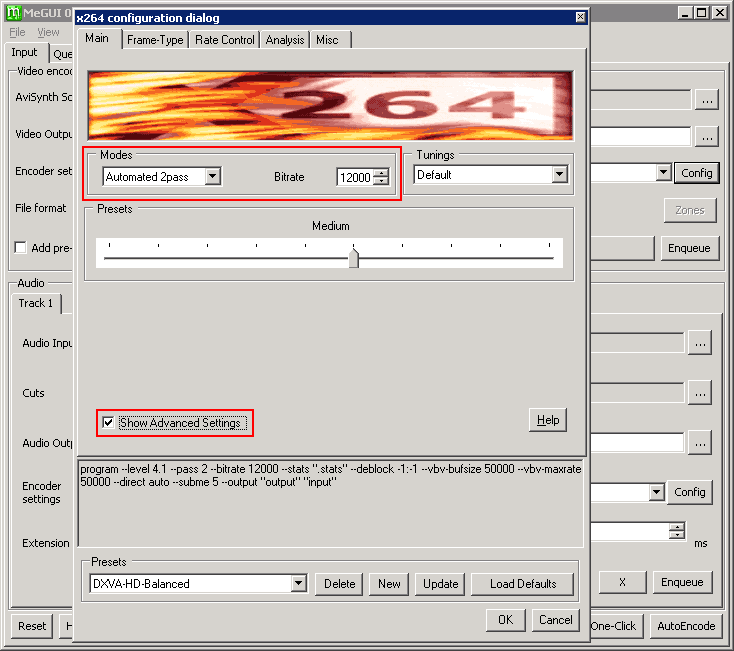The height and width of the screenshot is (651, 734).
Task: Click browse button next to Audio Input
Action: click(700, 343)
